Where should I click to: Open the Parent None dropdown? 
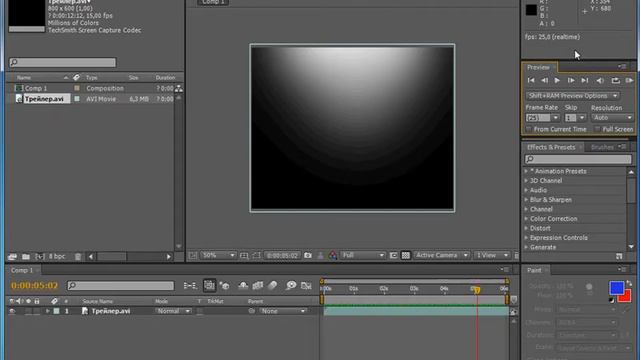(283, 311)
